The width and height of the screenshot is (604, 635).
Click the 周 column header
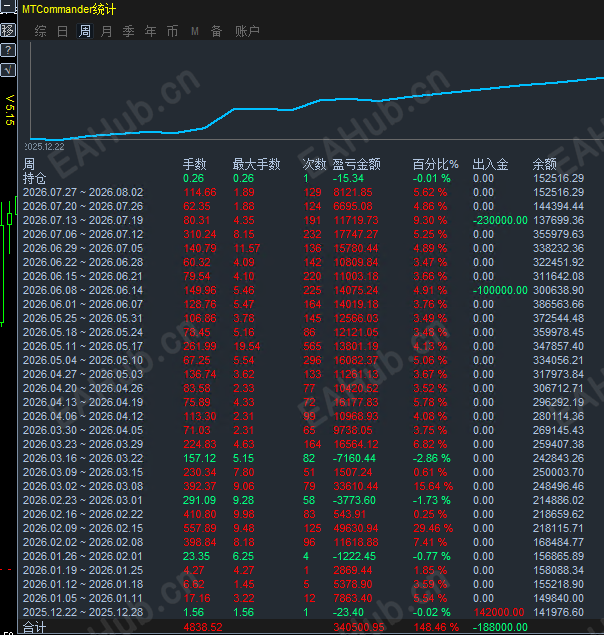(x=29, y=164)
